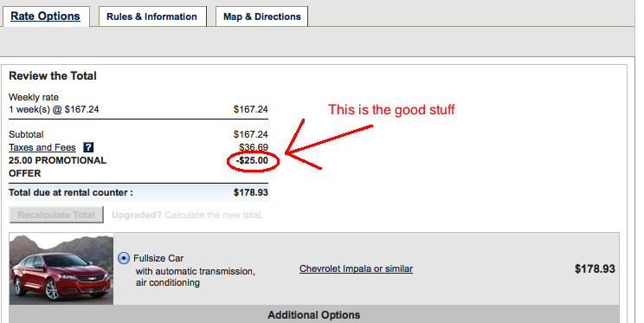Image resolution: width=644 pixels, height=323 pixels.
Task: Click the blue question mark help icon
Action: pos(88,147)
